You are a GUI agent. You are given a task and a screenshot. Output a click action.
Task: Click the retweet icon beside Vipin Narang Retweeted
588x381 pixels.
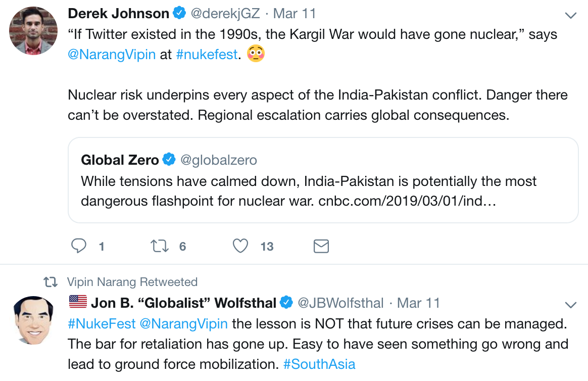(x=50, y=281)
